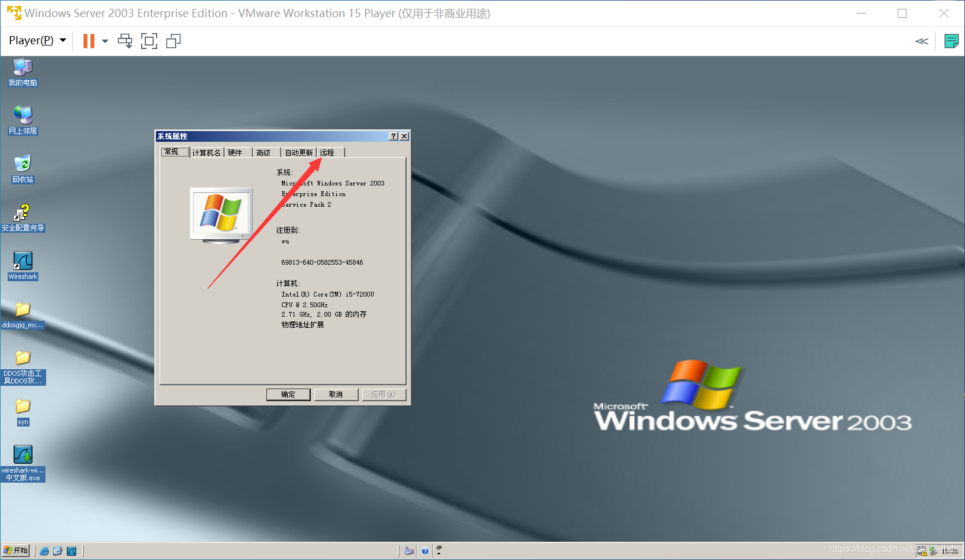Pause the virtual machine
This screenshot has height=560, width=965.
coord(89,41)
